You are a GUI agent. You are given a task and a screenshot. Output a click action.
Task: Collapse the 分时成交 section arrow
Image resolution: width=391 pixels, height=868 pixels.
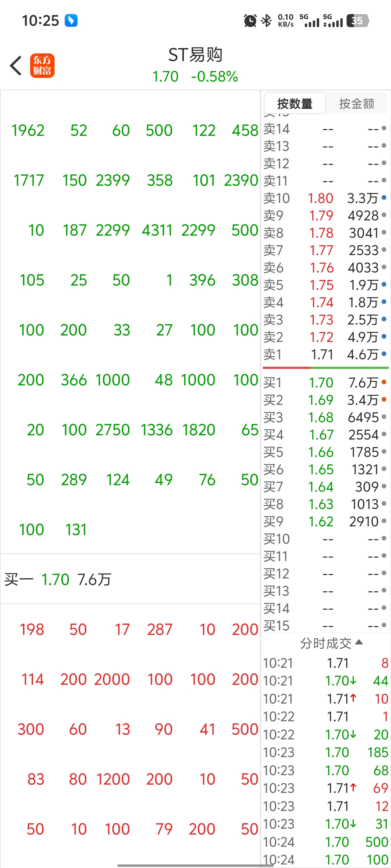point(359,642)
